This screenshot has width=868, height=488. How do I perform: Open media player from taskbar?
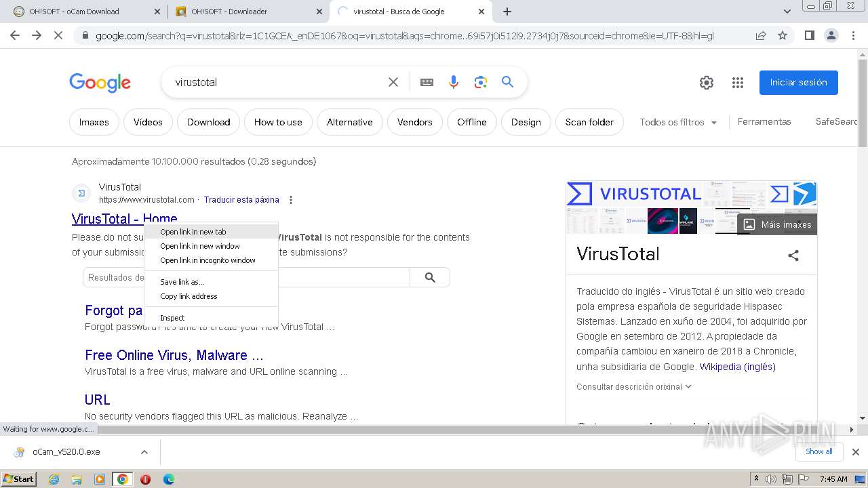[100, 479]
